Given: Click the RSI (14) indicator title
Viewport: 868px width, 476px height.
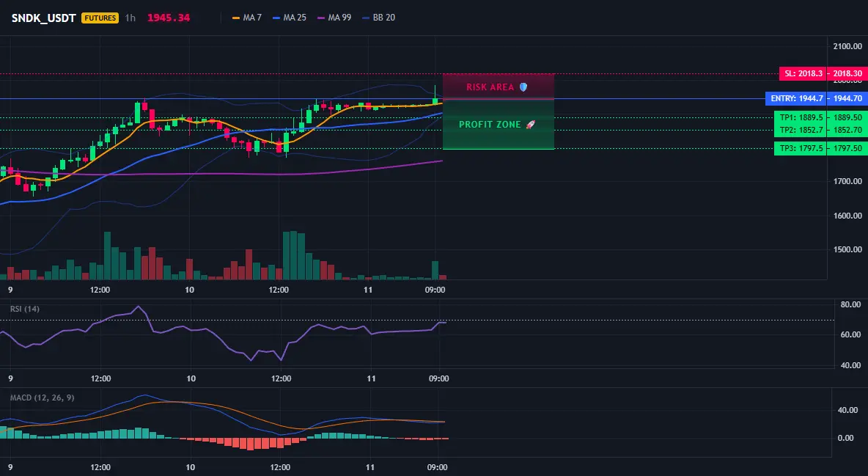Looking at the screenshot, I should click(x=25, y=309).
